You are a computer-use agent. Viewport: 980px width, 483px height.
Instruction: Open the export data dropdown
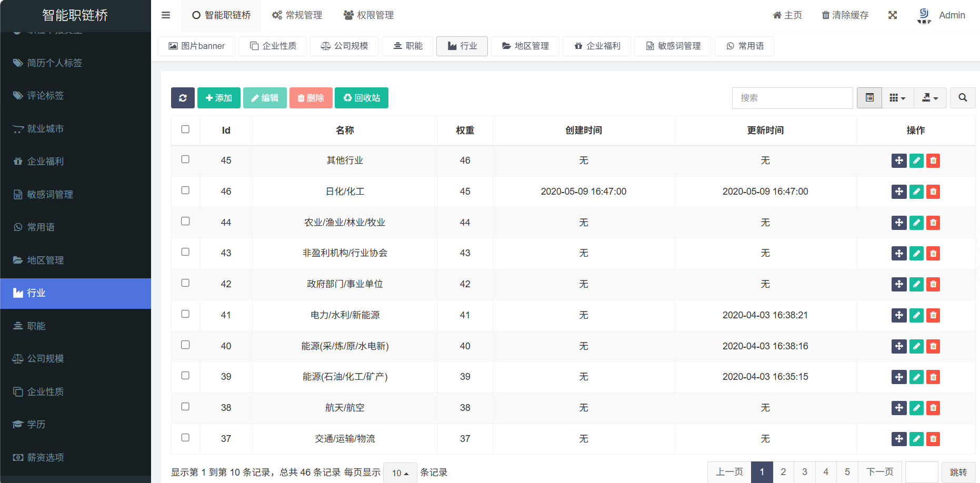(x=930, y=98)
